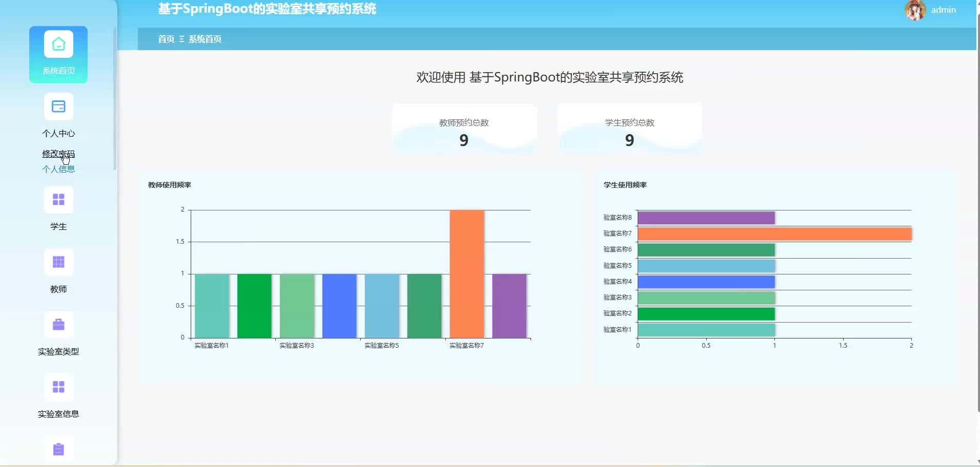
Task: Click the 首页 breadcrumb item
Action: point(166,39)
